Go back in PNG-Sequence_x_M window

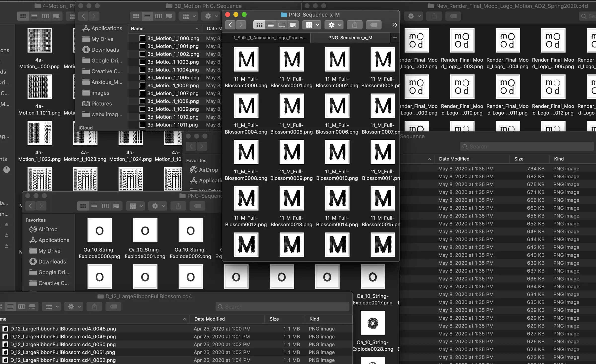230,25
